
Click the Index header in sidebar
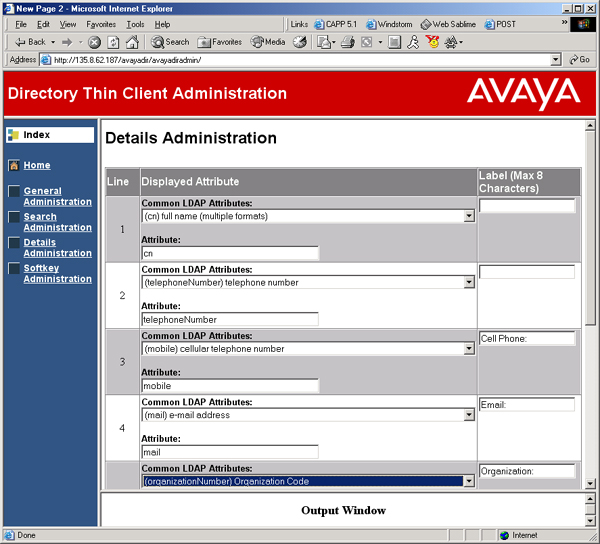[x=50, y=135]
